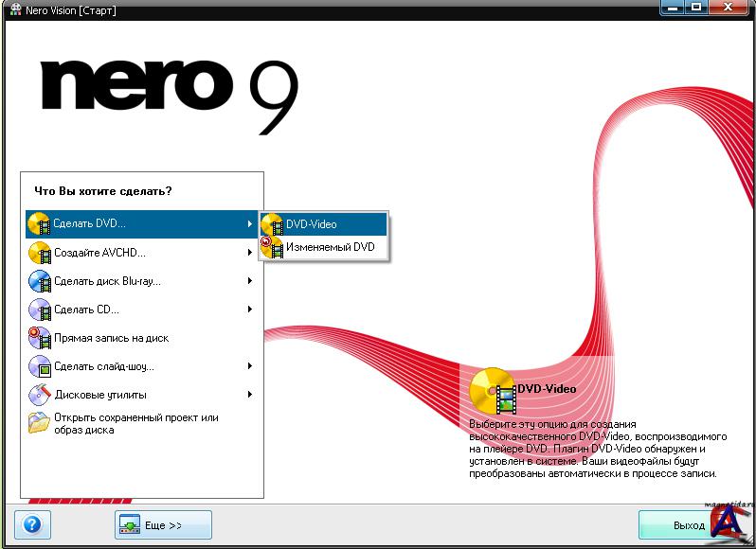Click the Создайте AVCHD disc icon
The height and width of the screenshot is (549, 756).
(x=40, y=253)
